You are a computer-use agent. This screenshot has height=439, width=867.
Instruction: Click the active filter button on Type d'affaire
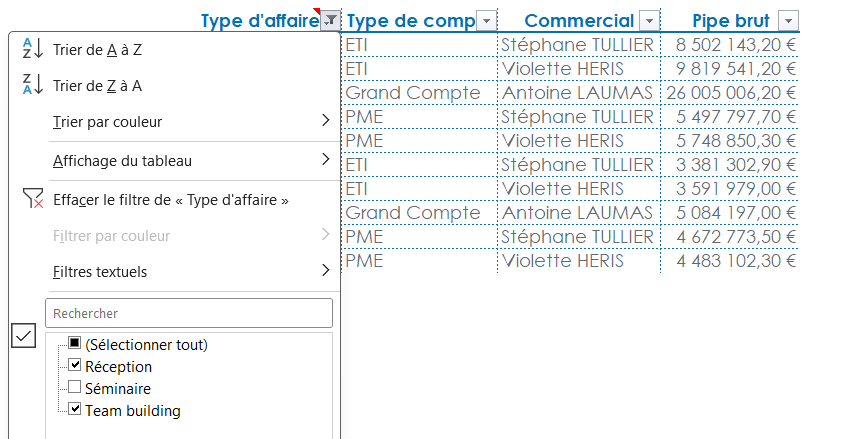tap(330, 21)
